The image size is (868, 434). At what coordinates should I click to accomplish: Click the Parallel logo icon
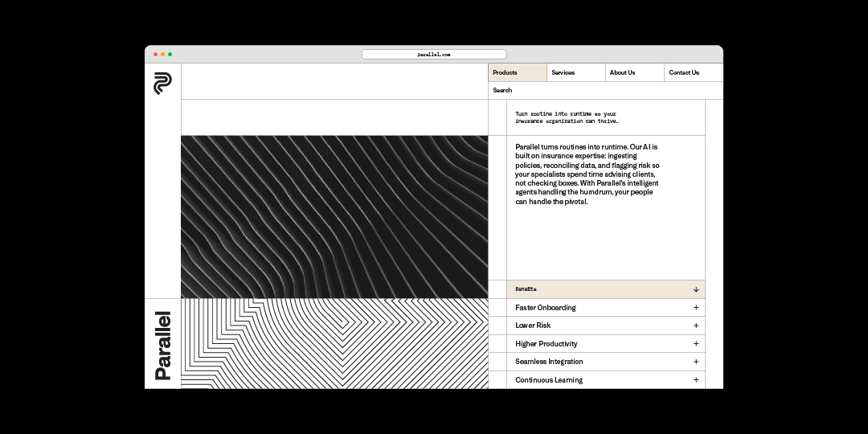162,84
